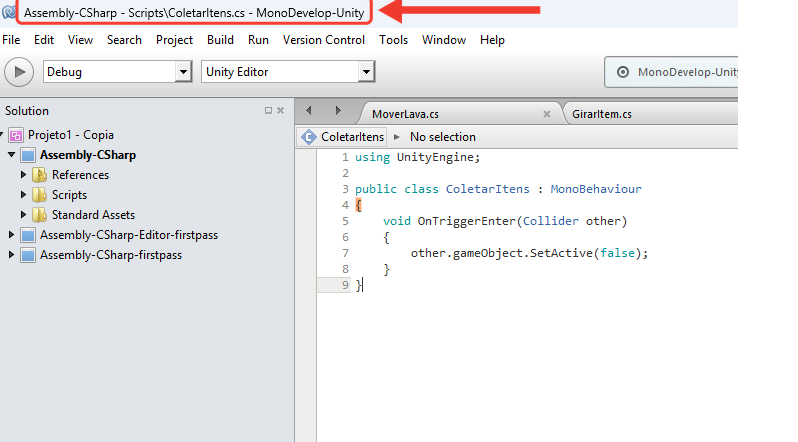Screen dimensions: 798x442
Task: Click the Standard Assets folder icon
Action: [x=39, y=215]
